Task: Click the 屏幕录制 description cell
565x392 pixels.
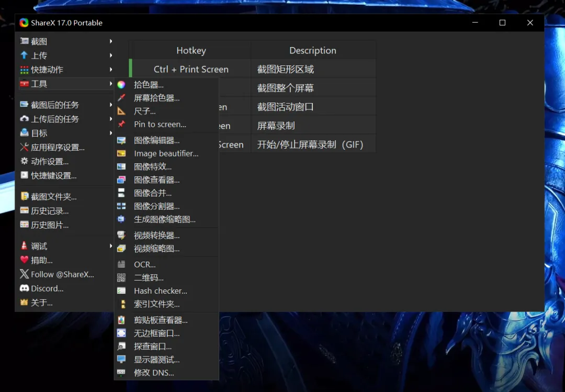Action: coord(313,126)
